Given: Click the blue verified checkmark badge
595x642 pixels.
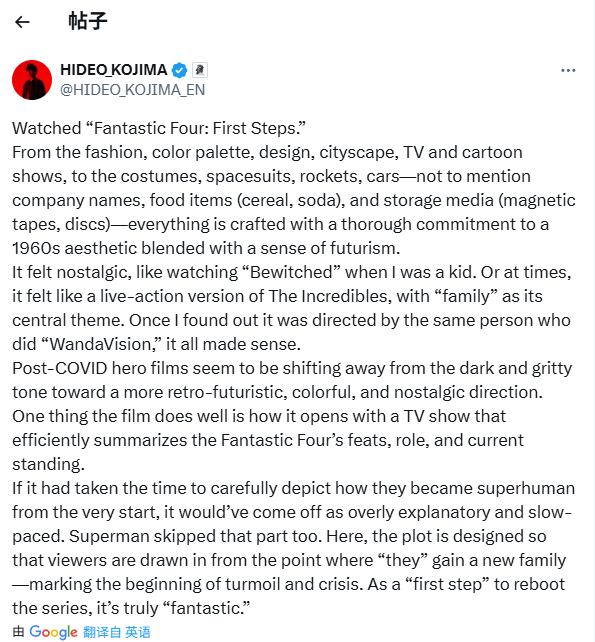Looking at the screenshot, I should coord(179,70).
